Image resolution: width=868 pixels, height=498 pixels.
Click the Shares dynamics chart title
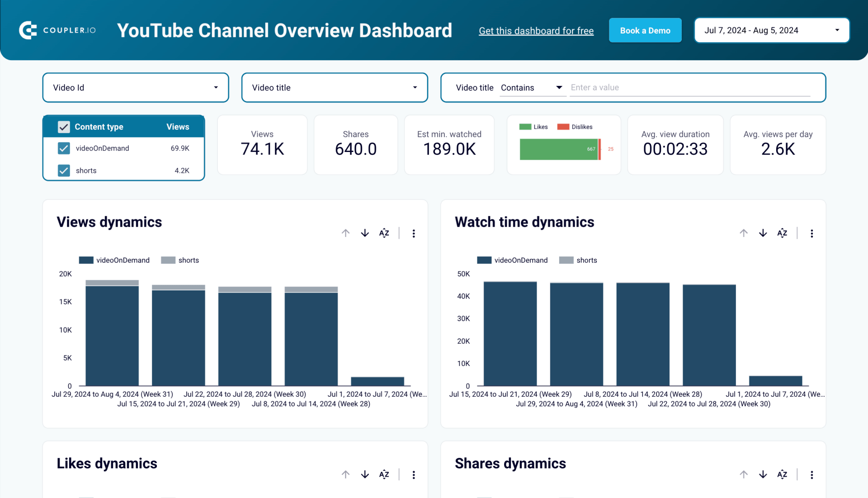pyautogui.click(x=510, y=464)
